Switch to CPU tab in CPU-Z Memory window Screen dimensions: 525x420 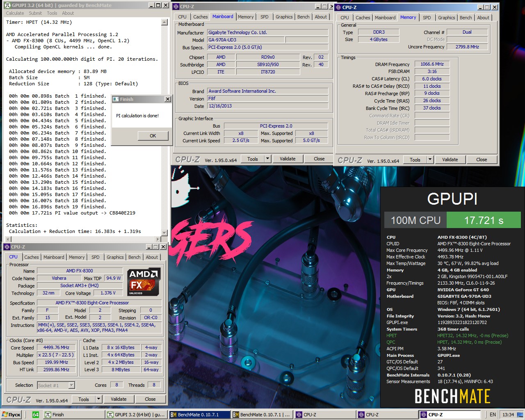pyautogui.click(x=345, y=18)
